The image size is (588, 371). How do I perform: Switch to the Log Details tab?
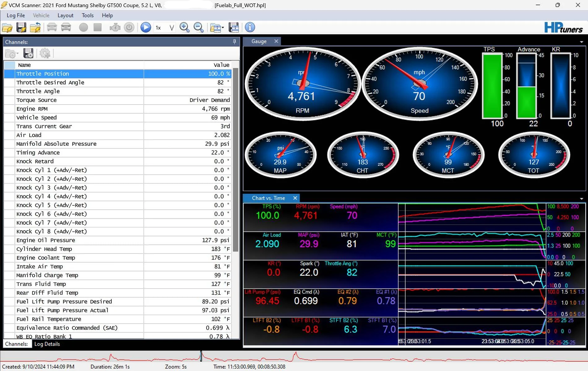[x=47, y=344]
